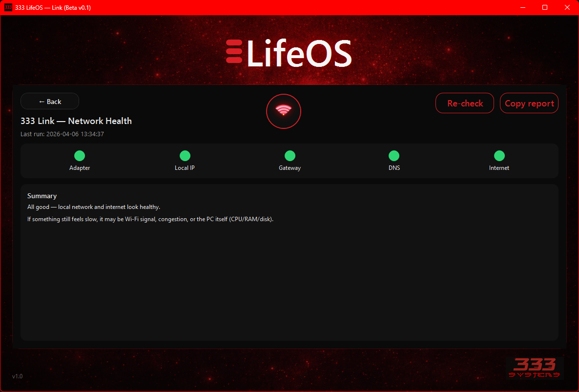
Task: Close the LifeOS window
Action: point(567,7)
